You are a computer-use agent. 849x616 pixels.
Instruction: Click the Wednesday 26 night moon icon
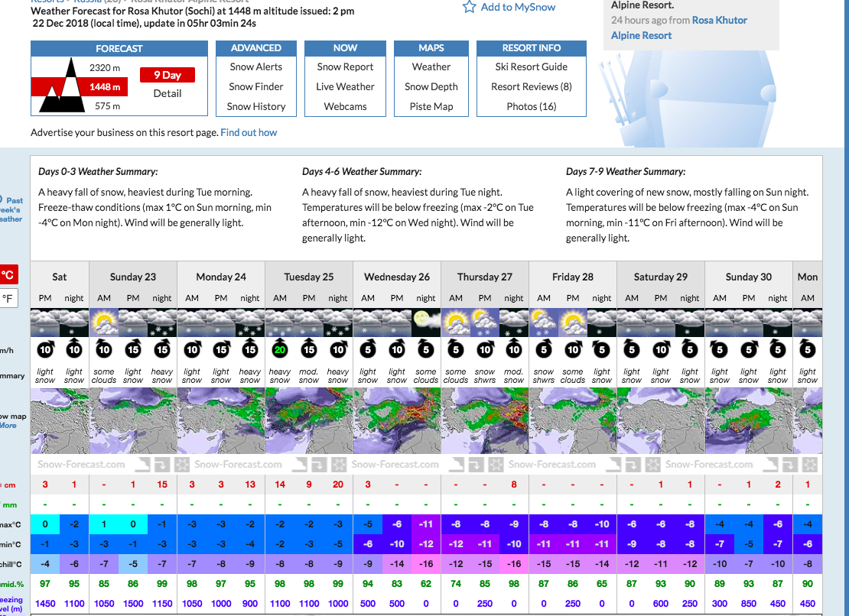[x=426, y=323]
